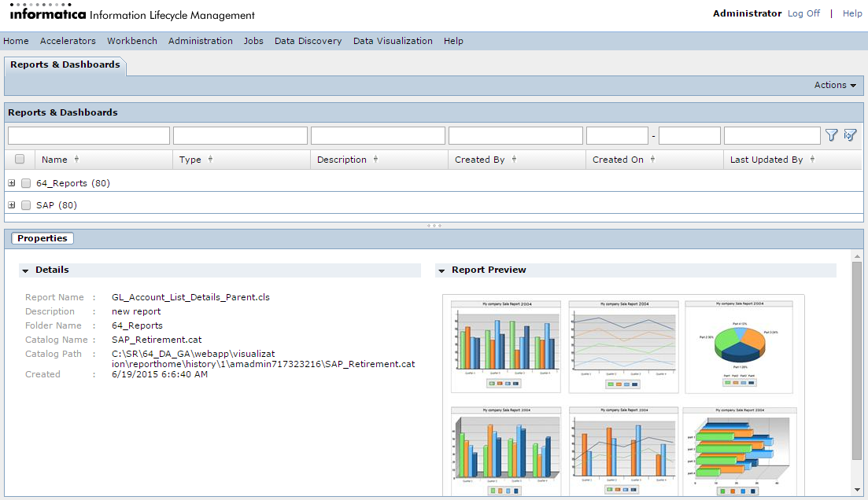Click the Created On end date field

[x=689, y=135]
